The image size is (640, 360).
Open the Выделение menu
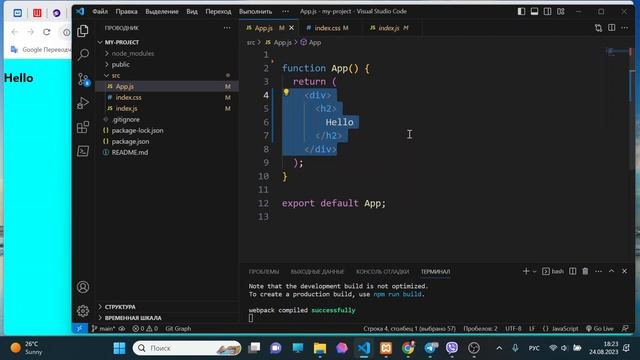coord(162,11)
